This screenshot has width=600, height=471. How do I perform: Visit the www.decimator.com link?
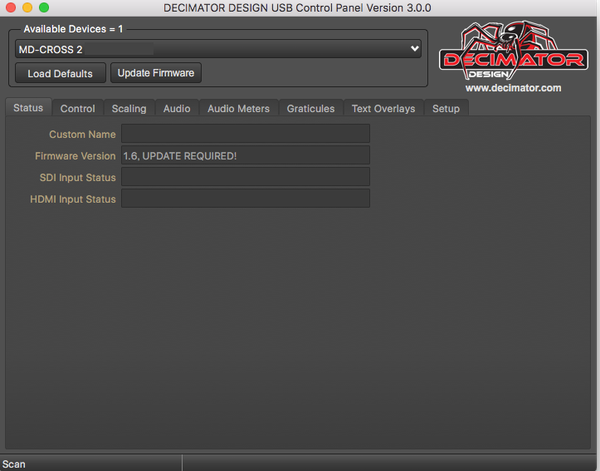coord(513,88)
